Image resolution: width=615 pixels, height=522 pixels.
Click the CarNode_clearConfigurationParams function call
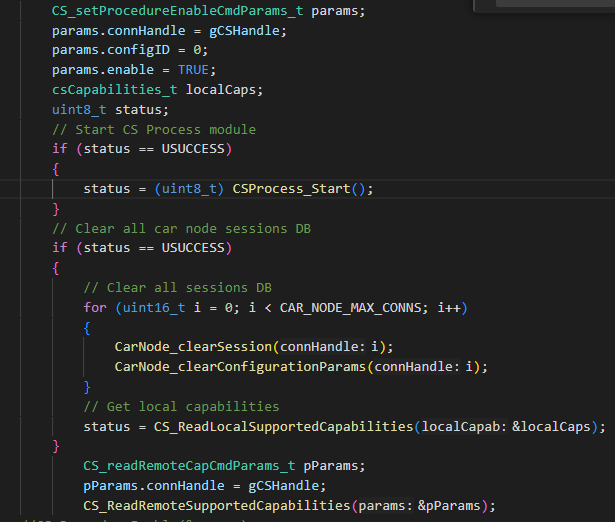[240, 367]
